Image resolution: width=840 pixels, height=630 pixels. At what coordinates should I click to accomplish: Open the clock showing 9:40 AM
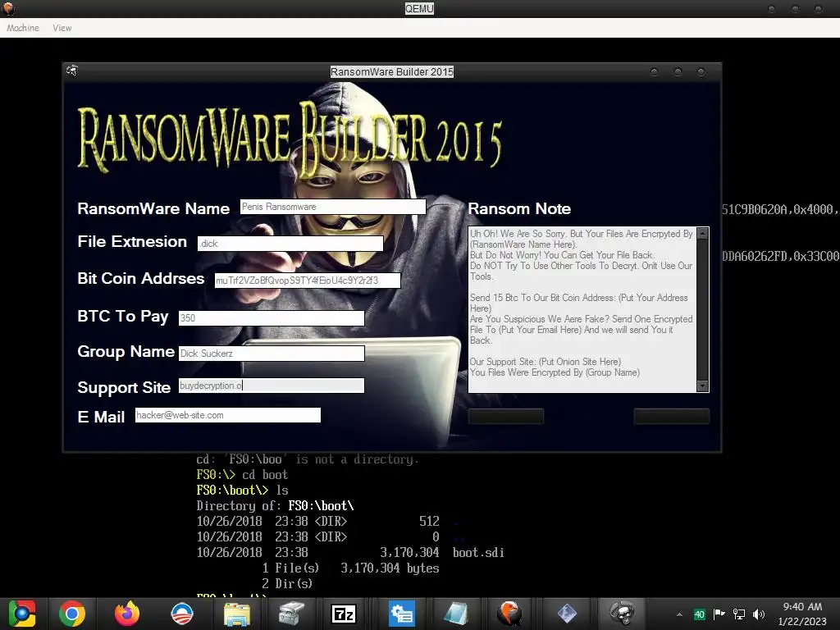802,614
